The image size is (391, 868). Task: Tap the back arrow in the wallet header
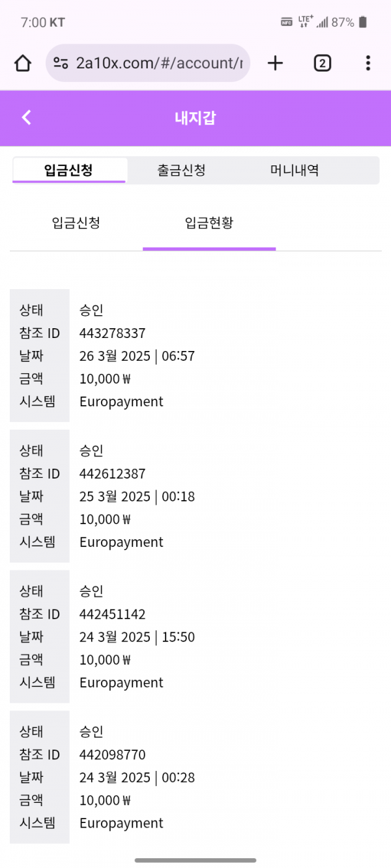coord(27,117)
